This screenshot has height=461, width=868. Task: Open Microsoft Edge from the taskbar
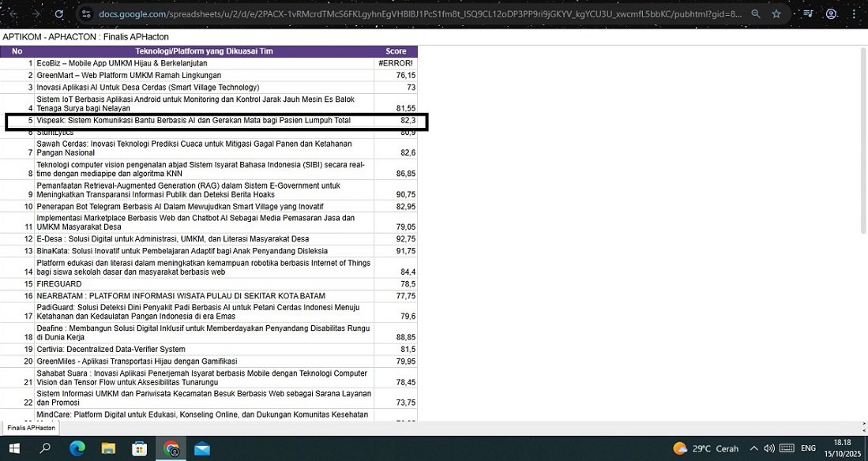tap(77, 448)
